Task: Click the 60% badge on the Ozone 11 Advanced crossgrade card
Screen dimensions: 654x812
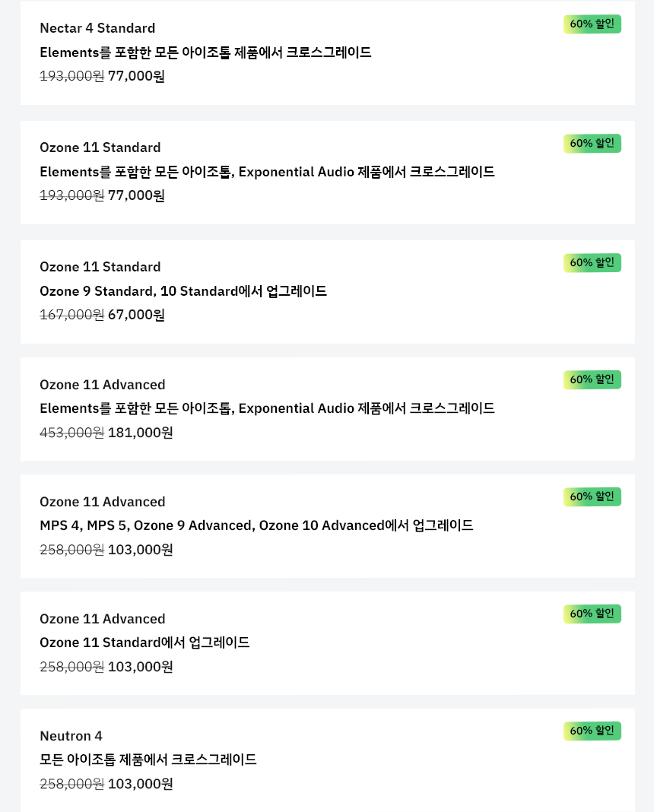Action: coord(592,379)
